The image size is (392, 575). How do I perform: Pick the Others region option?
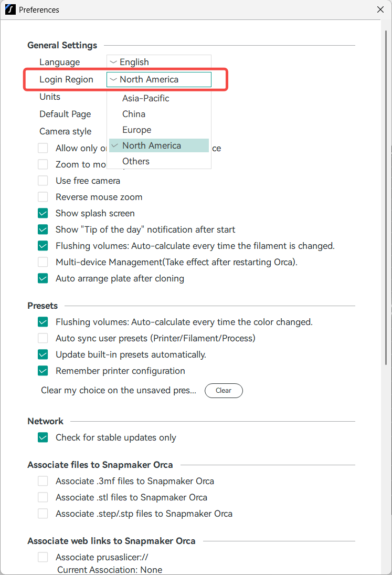tap(136, 161)
